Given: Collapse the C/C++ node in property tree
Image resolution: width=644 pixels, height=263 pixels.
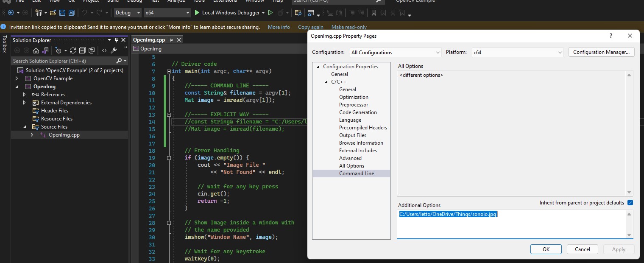Looking at the screenshot, I should pyautogui.click(x=326, y=82).
